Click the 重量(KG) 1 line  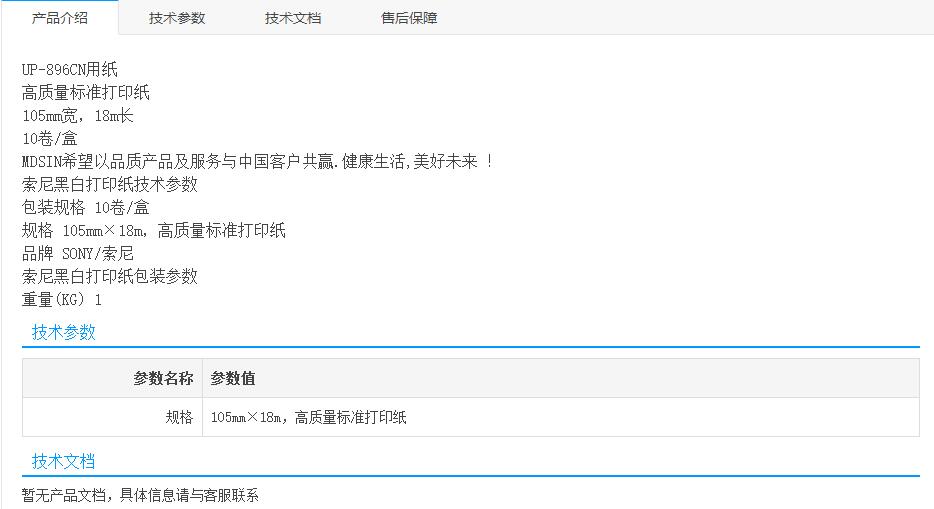[x=62, y=300]
